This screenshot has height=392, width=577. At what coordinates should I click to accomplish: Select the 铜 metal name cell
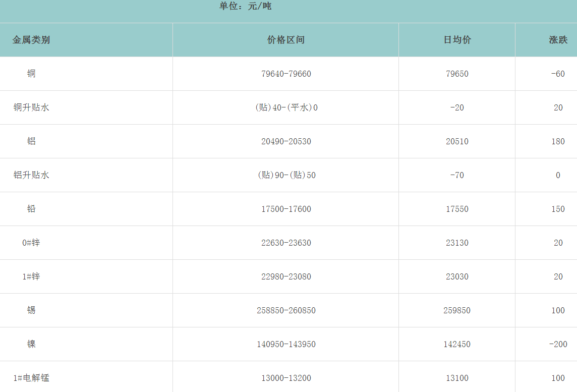point(31,74)
